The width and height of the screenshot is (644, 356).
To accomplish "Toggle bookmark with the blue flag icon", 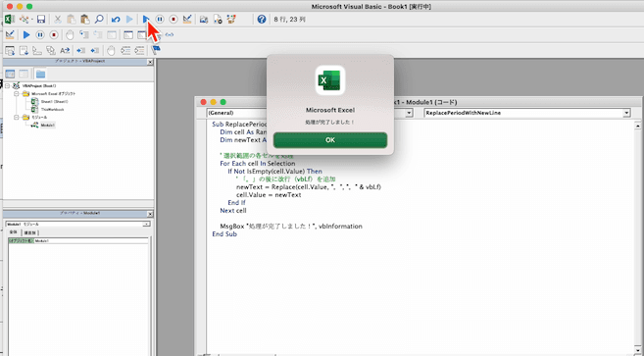I will [156, 50].
